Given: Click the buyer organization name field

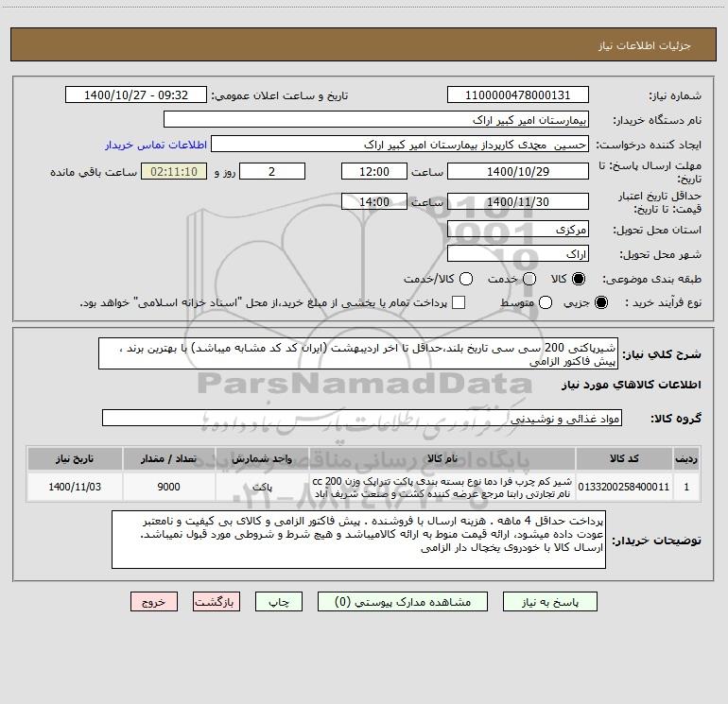Looking at the screenshot, I should tap(376, 120).
